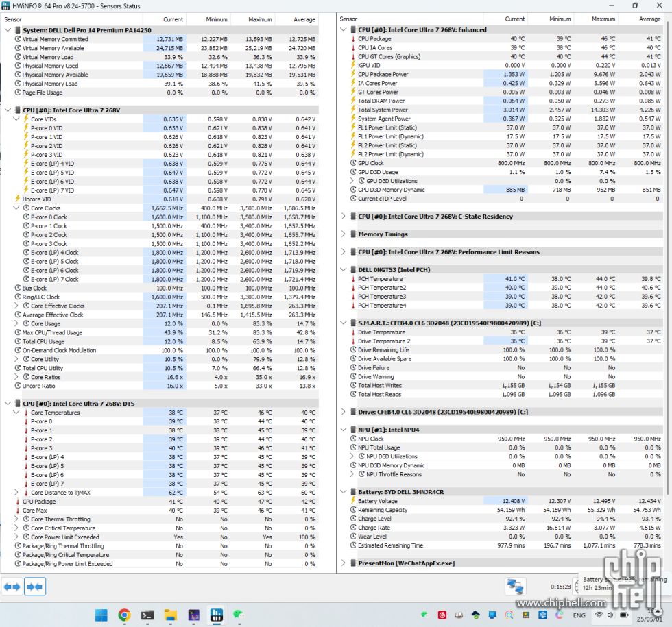Viewport: 672px width, 627px height.
Task: Collapse the Core VIDs tree node
Action: point(16,119)
